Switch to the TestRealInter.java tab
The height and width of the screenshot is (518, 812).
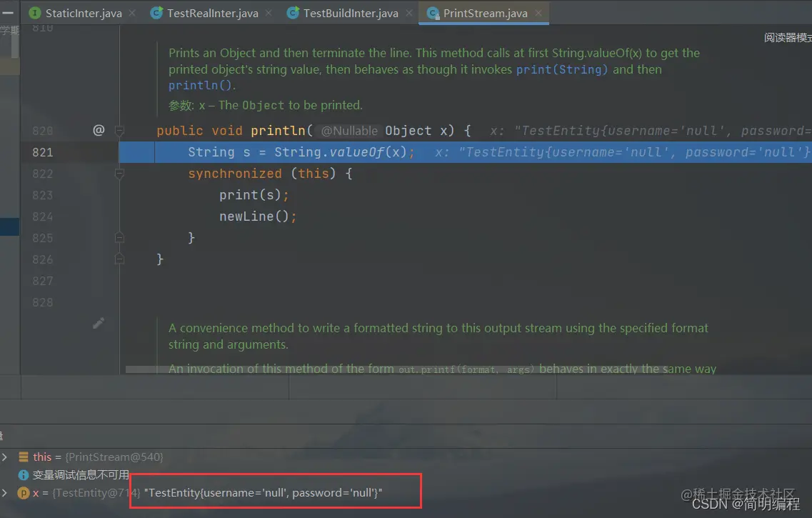coord(212,13)
